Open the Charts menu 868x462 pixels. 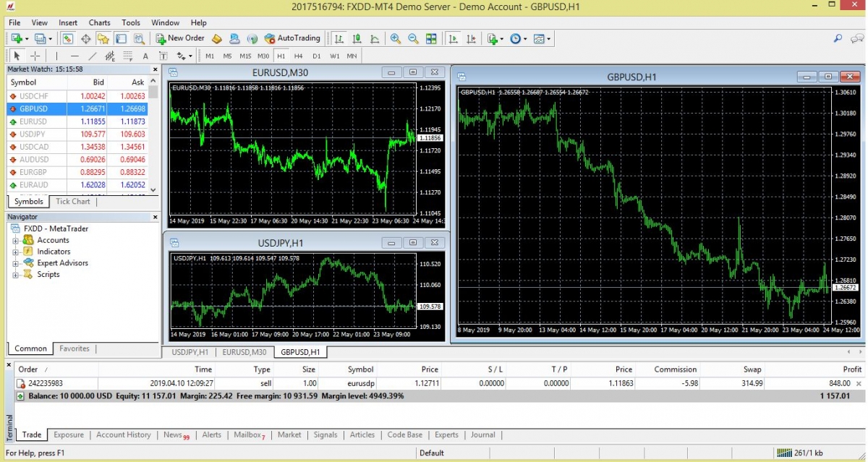[x=100, y=23]
